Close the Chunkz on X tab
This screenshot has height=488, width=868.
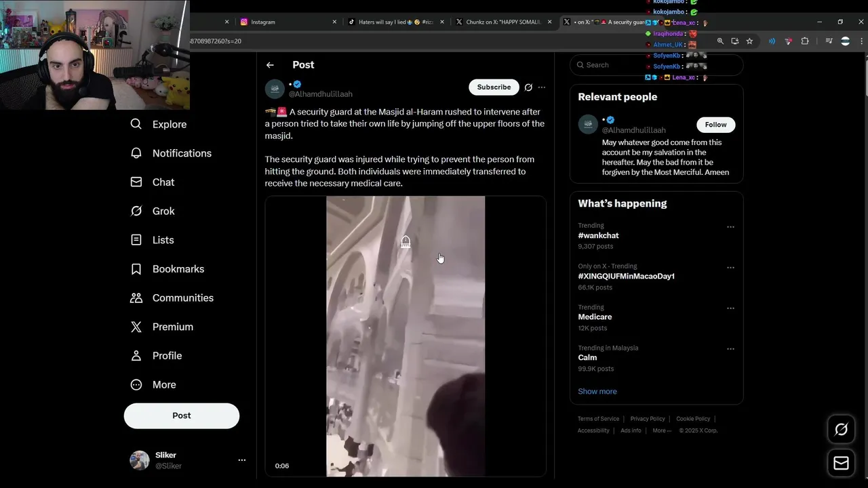coord(549,22)
